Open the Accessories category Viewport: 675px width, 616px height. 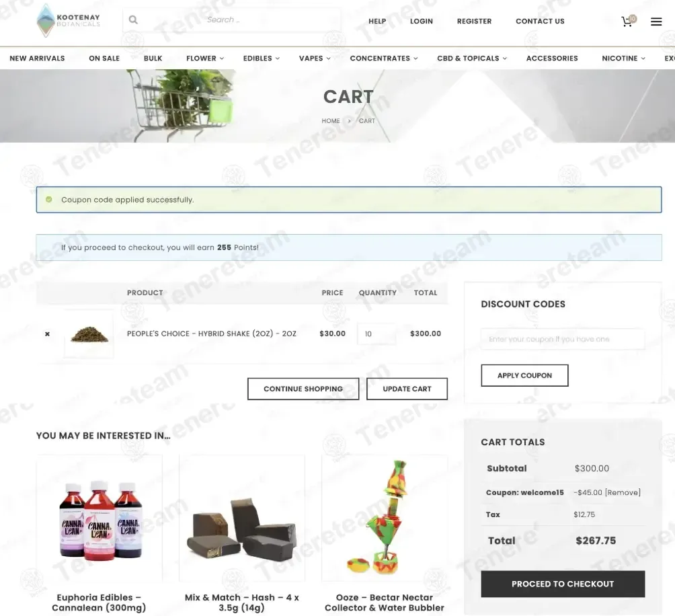tap(552, 58)
